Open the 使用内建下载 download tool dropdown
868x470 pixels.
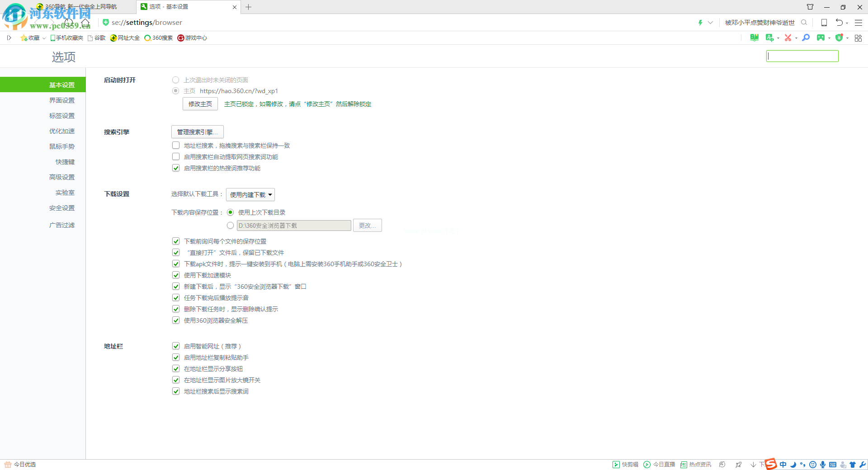pos(250,195)
